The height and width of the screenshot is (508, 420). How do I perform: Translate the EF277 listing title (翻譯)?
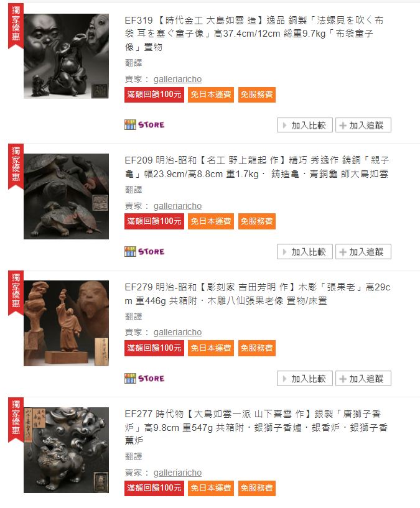pyautogui.click(x=134, y=456)
